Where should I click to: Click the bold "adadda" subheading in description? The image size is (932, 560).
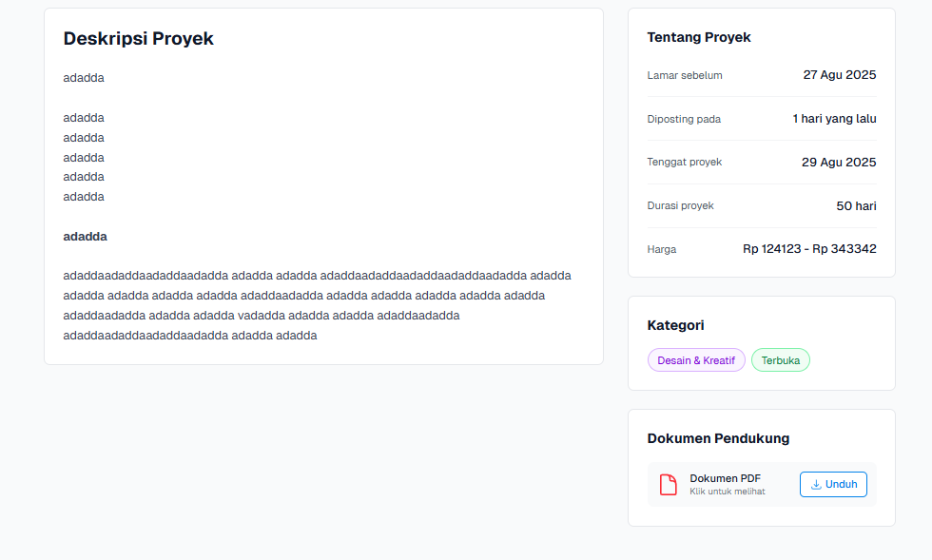tap(85, 236)
